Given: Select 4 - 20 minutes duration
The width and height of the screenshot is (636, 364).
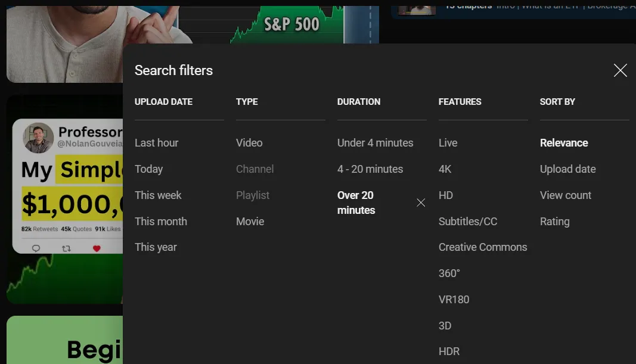Looking at the screenshot, I should pyautogui.click(x=370, y=169).
